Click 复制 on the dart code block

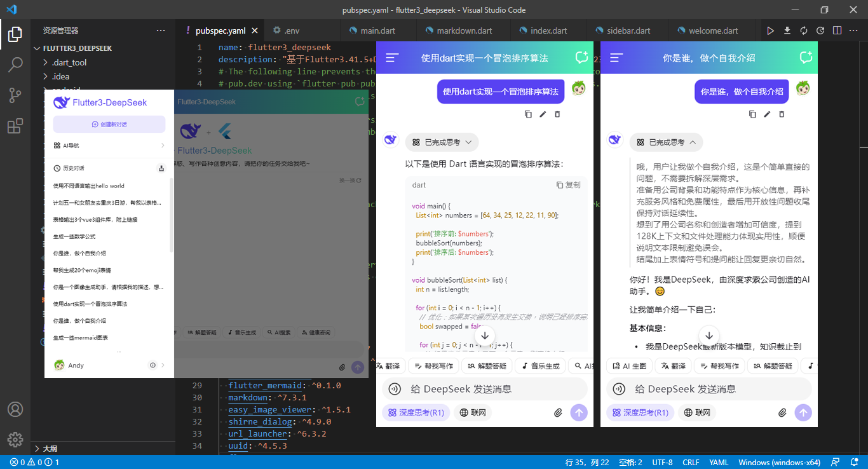click(568, 185)
